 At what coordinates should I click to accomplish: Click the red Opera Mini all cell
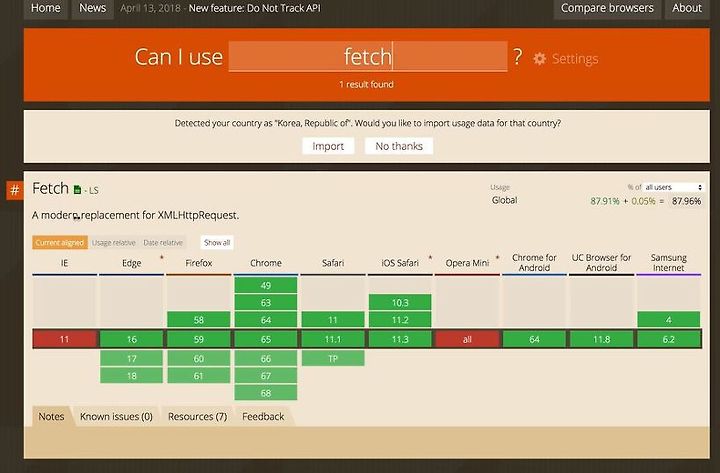[467, 339]
